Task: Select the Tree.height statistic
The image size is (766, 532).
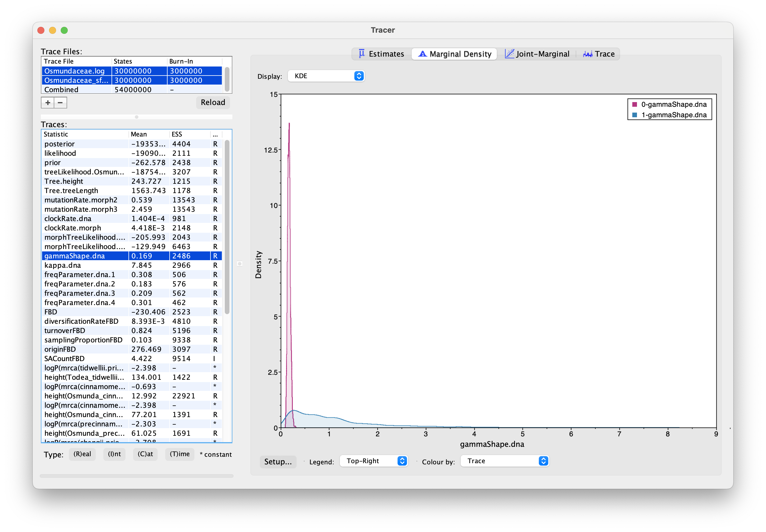Action: [132, 181]
